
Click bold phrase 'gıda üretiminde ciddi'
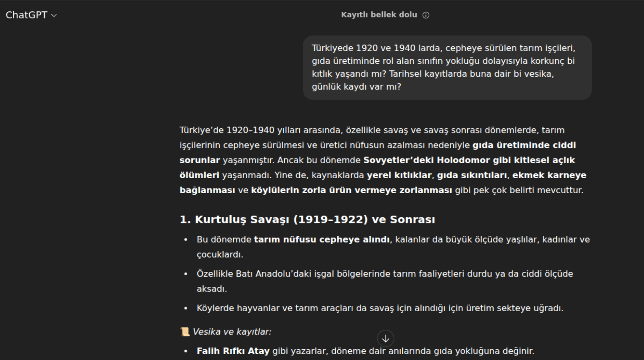point(524,145)
